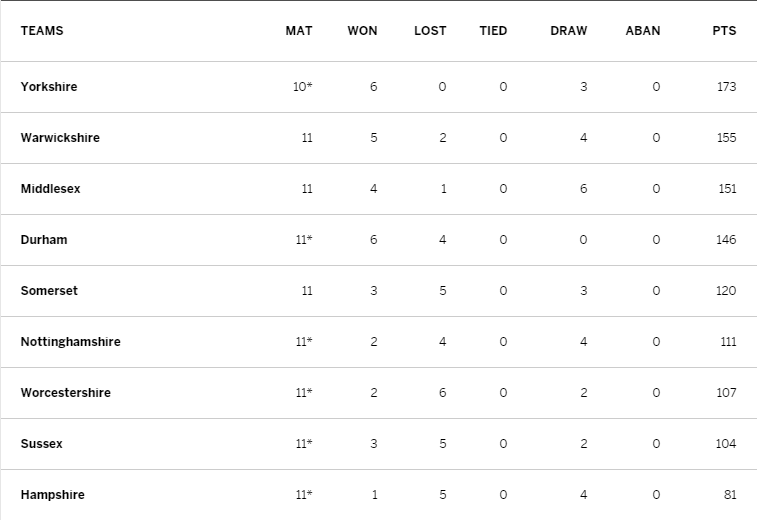Screen dimensions: 757x520
Task: Select the LOST column header
Action: coord(430,31)
